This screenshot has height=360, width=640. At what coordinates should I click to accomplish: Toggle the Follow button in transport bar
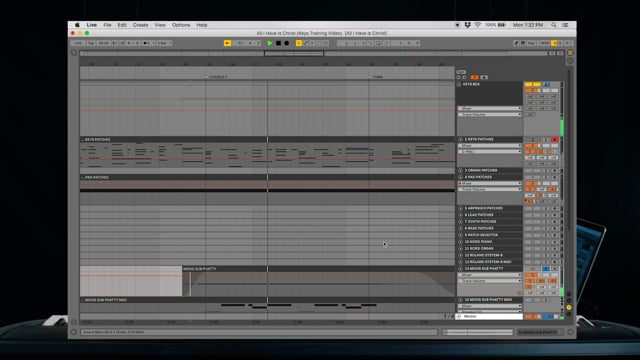coord(227,43)
